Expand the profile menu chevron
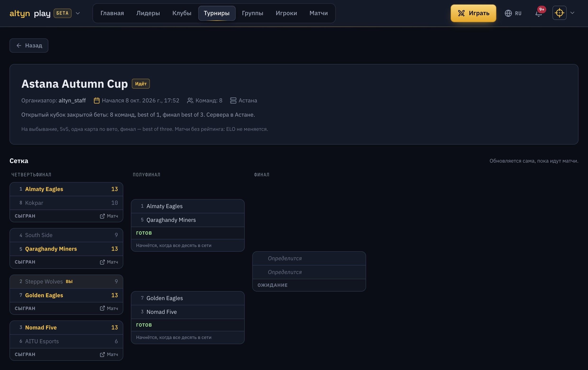This screenshot has height=370, width=588. click(572, 13)
